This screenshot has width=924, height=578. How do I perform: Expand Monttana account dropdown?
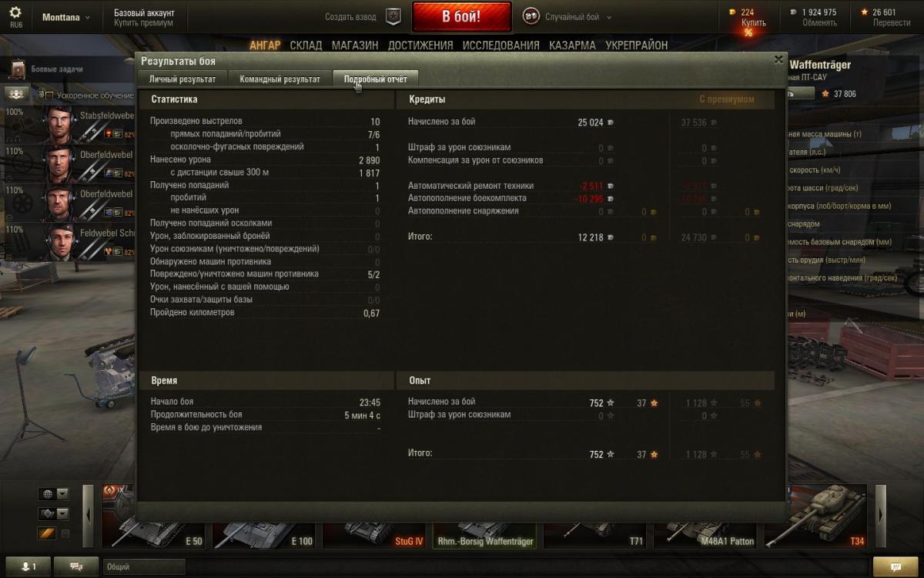65,17
